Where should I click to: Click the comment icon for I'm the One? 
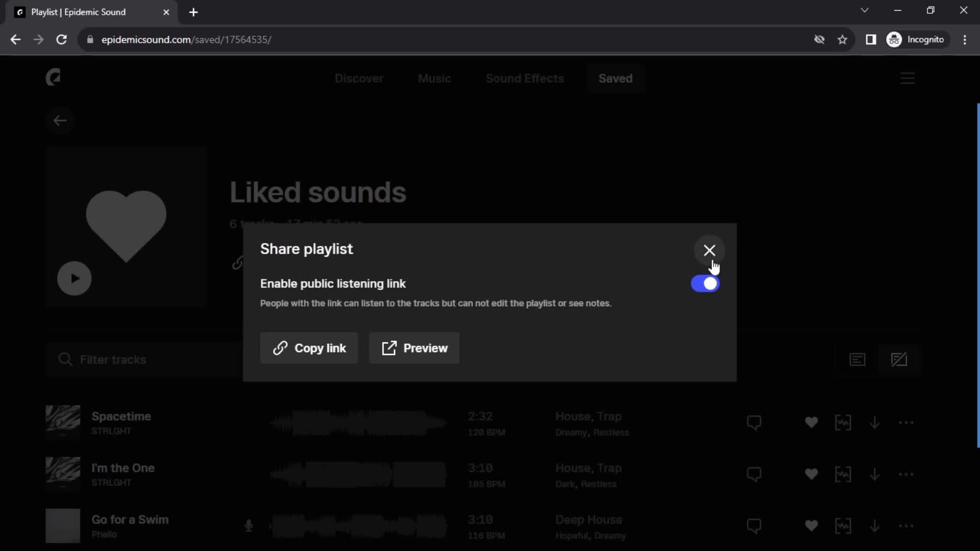coord(755,474)
